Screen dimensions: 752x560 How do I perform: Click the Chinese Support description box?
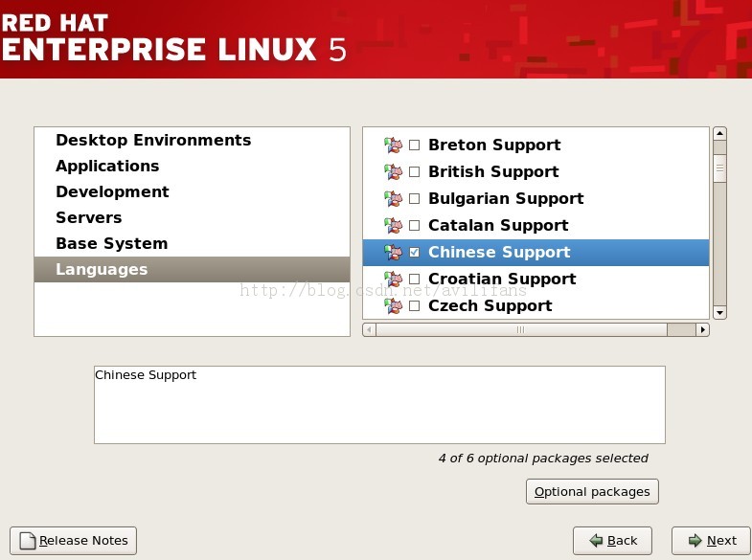(x=379, y=404)
